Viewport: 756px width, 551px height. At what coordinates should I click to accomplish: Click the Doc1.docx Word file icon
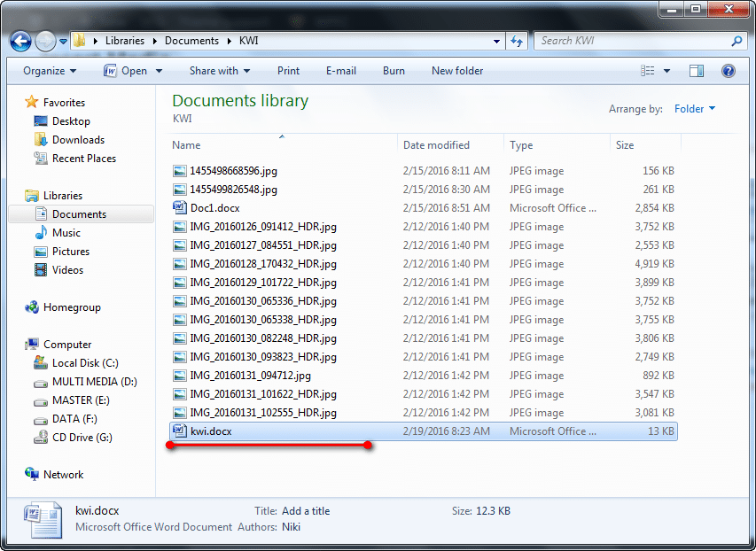pyautogui.click(x=180, y=208)
